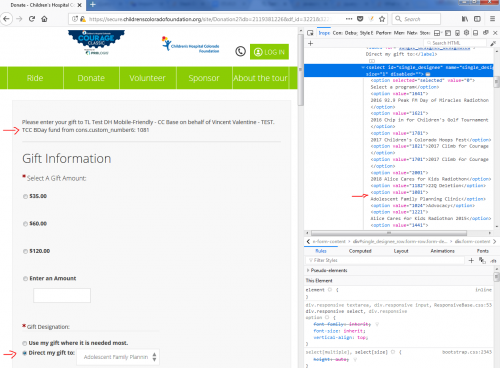The height and width of the screenshot is (368, 500).
Task: Click the create new node plus icon in Inspector
Action: tap(310, 43)
